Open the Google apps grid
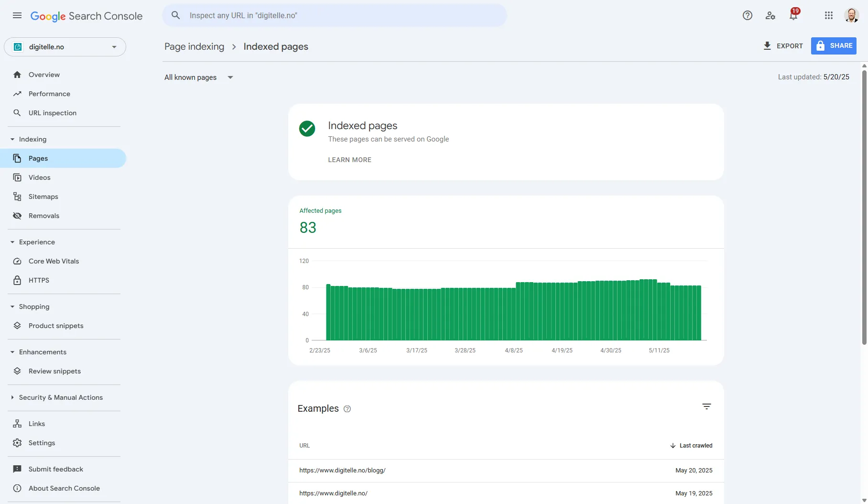Screen dimensions: 868x504 829,15
